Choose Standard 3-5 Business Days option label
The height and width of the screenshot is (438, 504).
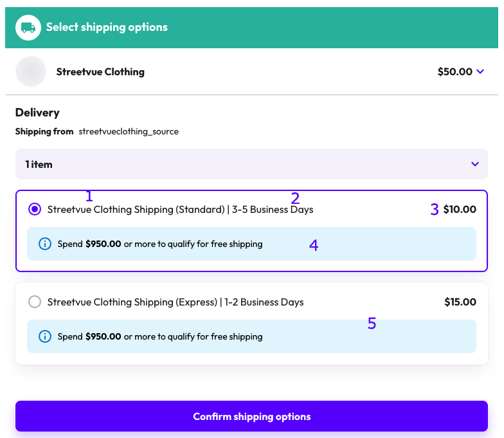(x=180, y=210)
